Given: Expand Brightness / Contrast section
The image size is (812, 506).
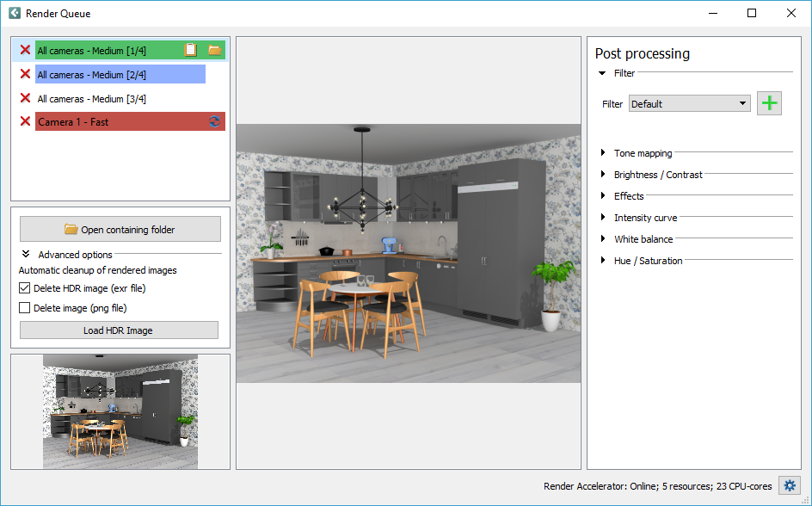Looking at the screenshot, I should click(x=603, y=175).
